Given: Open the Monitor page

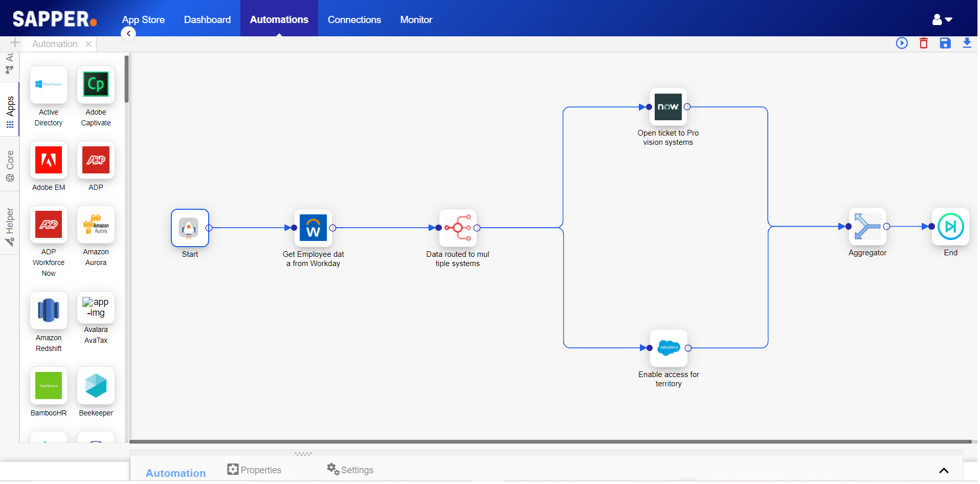Looking at the screenshot, I should tap(416, 19).
